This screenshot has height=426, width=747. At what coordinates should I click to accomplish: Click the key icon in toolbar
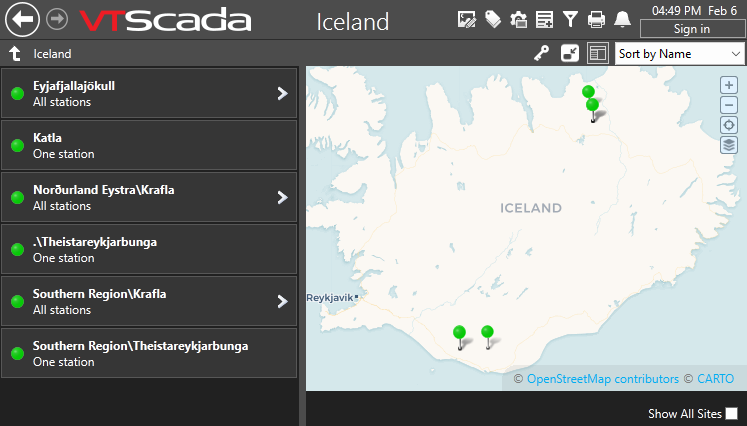click(543, 53)
